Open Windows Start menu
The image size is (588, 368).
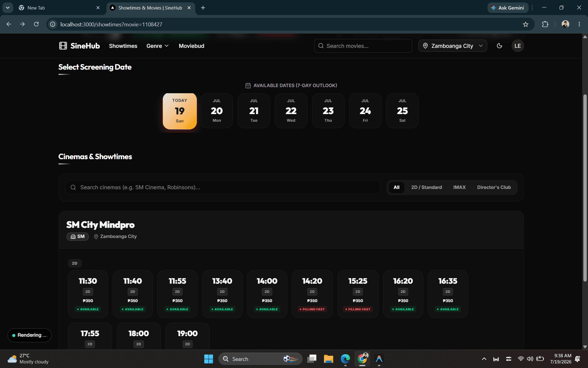pyautogui.click(x=209, y=359)
